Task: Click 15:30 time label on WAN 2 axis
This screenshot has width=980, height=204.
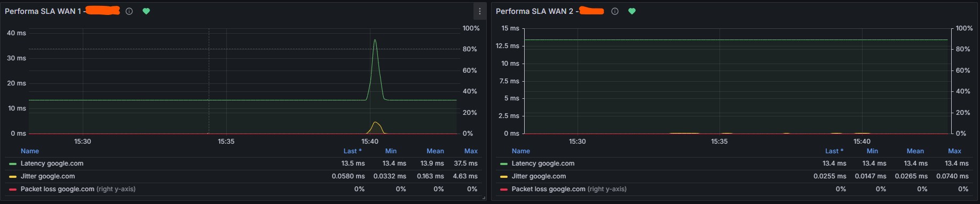Action: pyautogui.click(x=577, y=142)
